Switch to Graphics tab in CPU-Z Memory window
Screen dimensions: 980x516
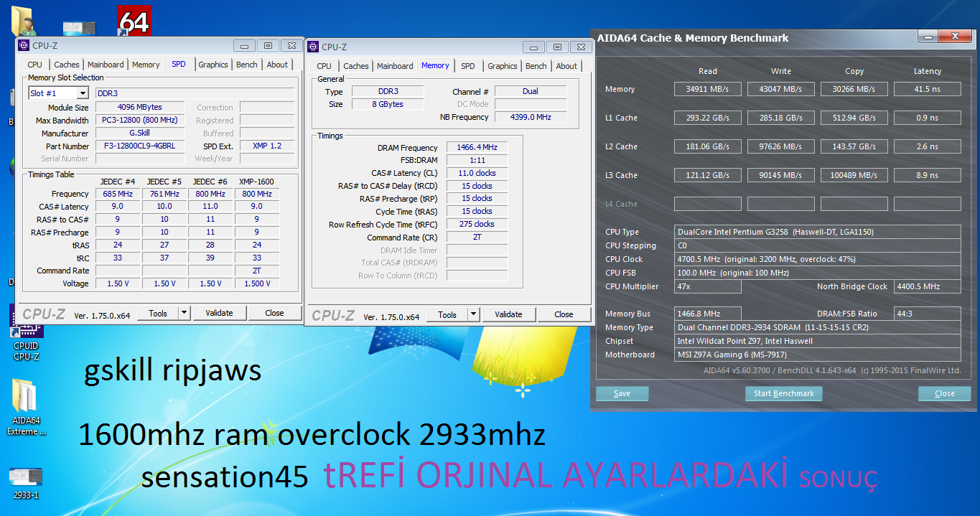pos(503,66)
